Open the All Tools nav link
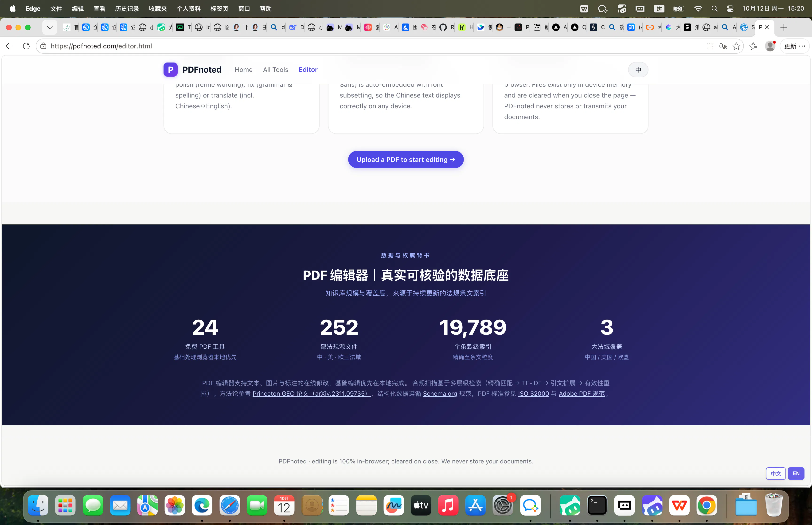812x525 pixels. (275, 70)
